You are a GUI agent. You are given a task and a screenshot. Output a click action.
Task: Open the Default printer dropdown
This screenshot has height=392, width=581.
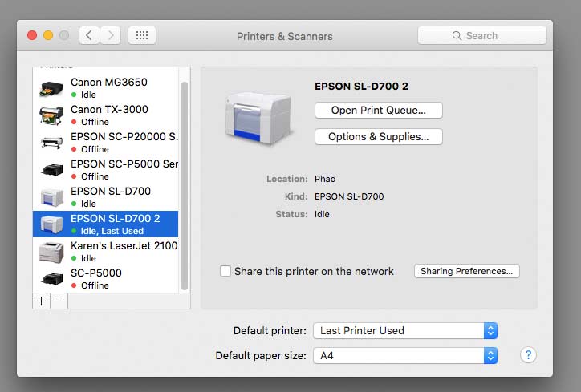click(x=405, y=330)
